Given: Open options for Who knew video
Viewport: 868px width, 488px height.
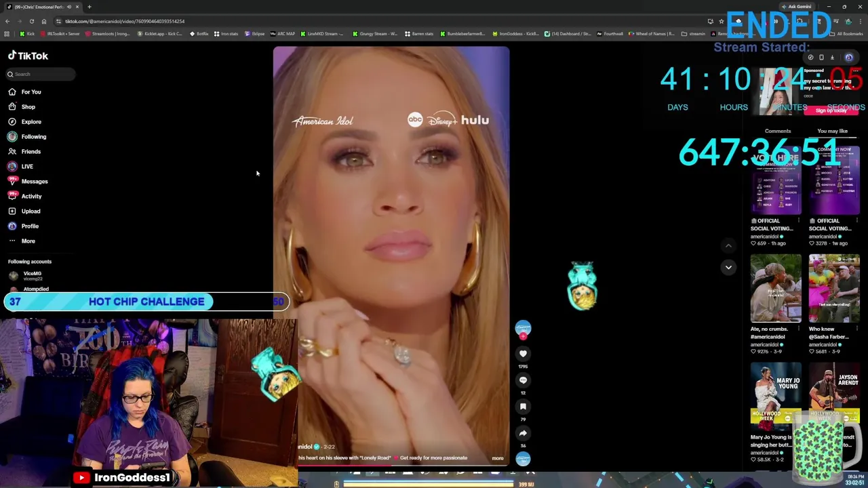Looking at the screenshot, I should pyautogui.click(x=856, y=329).
